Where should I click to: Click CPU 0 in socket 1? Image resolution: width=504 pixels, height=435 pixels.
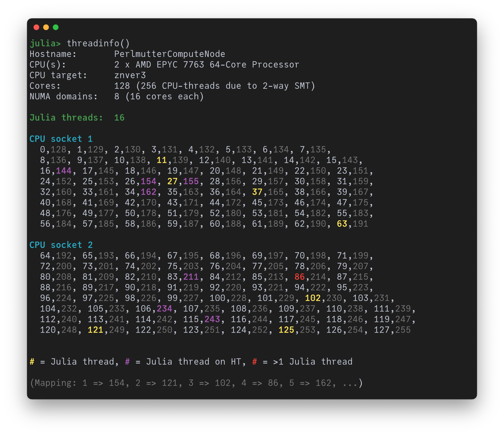[43, 150]
